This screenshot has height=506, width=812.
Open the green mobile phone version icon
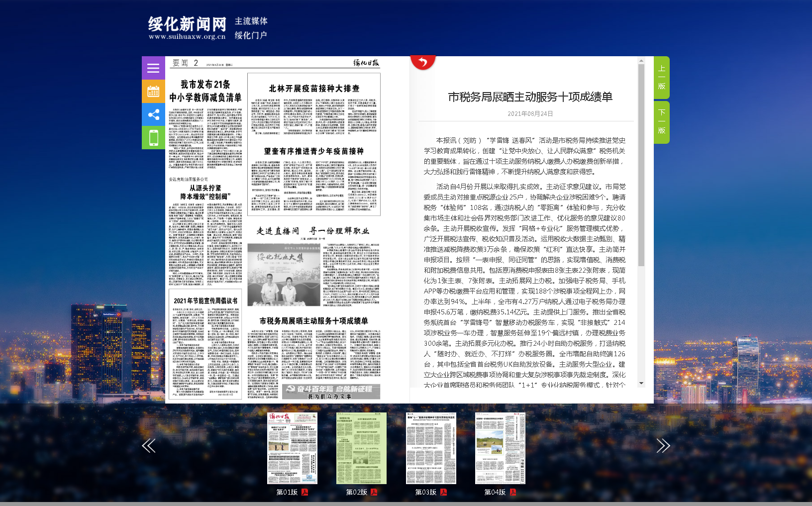tap(153, 137)
